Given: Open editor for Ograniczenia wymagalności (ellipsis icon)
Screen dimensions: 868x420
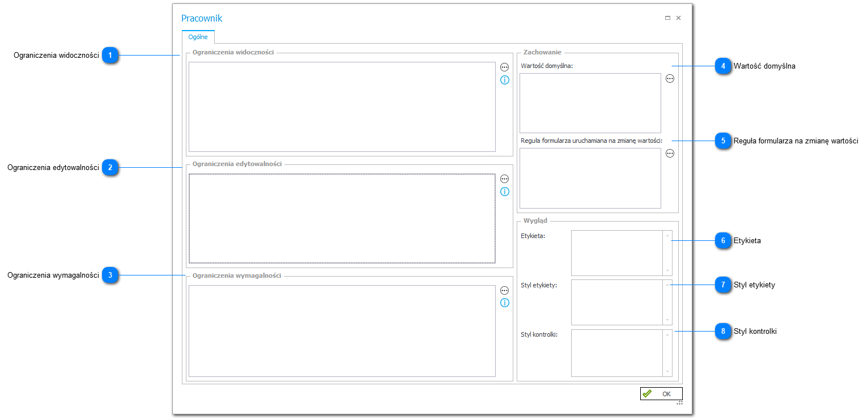Looking at the screenshot, I should pyautogui.click(x=504, y=290).
